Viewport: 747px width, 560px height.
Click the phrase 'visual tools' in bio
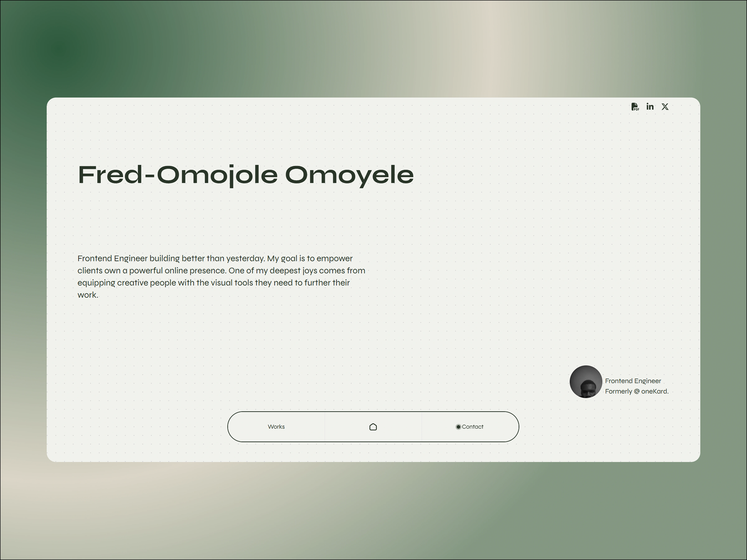(232, 283)
